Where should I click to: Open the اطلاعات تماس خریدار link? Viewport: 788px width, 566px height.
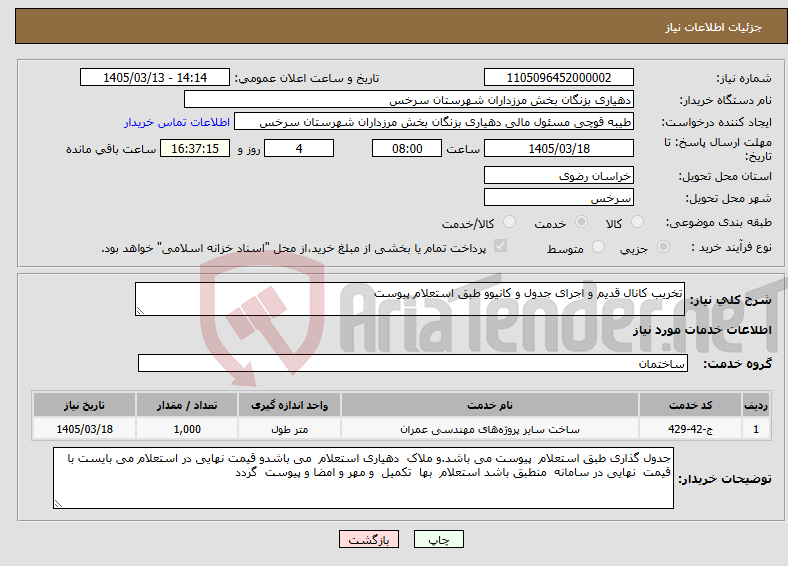point(177,122)
